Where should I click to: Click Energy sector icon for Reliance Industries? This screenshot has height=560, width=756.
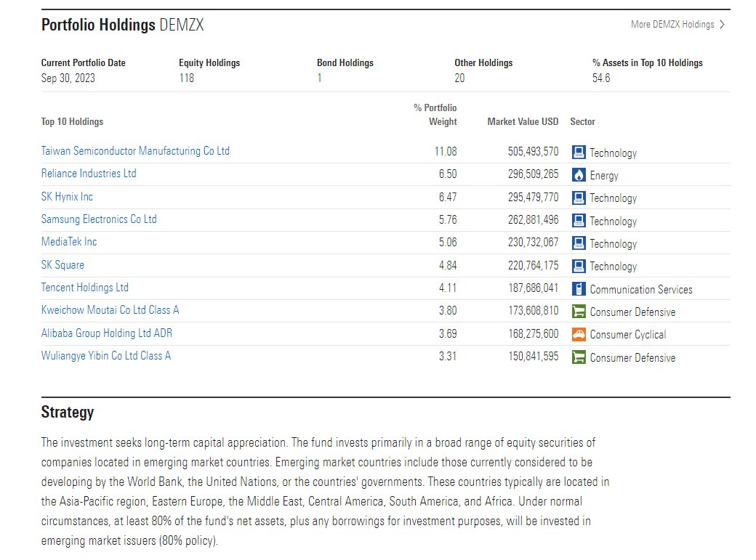(x=579, y=175)
